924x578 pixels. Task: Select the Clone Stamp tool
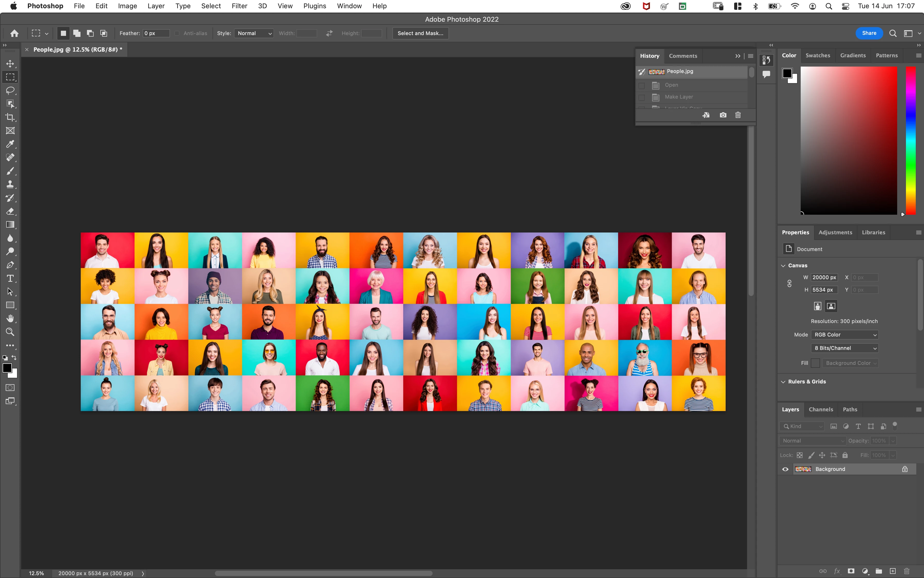pos(10,184)
